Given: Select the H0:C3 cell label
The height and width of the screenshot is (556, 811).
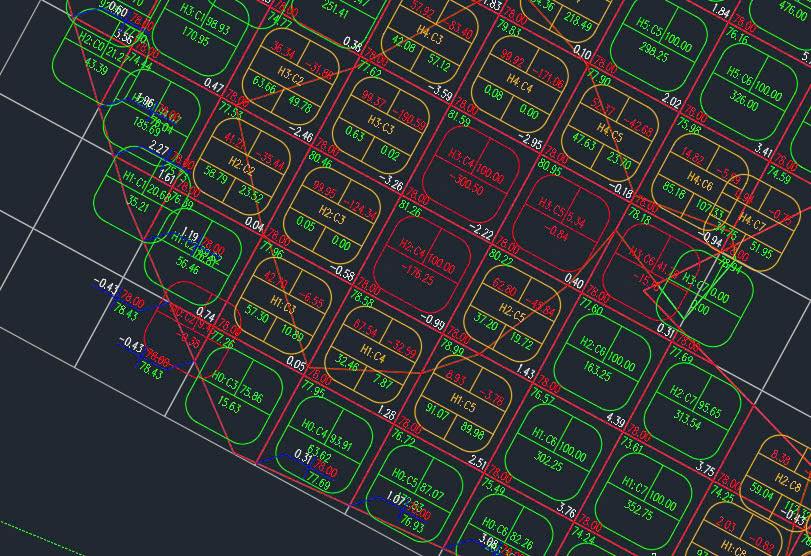Looking at the screenshot, I should (224, 381).
